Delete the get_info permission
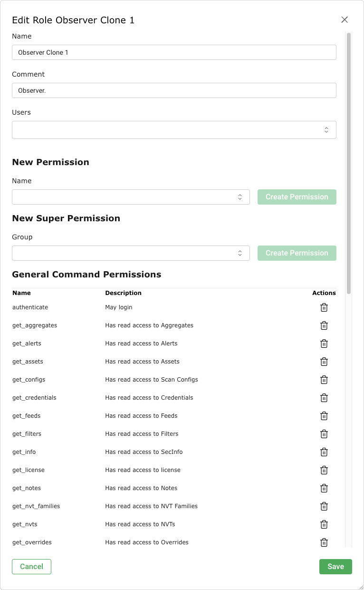Screen dimensions: 364x590 pos(324,452)
